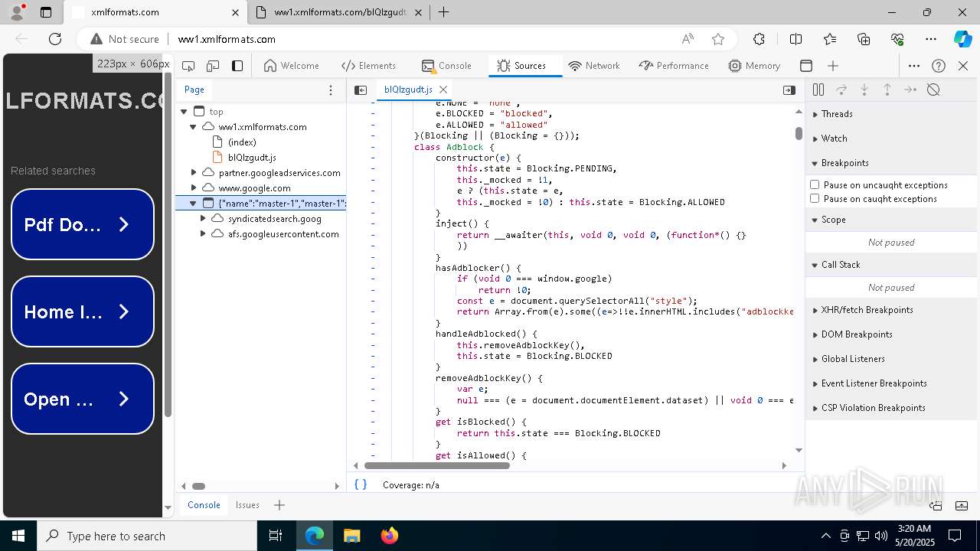Click the Step debugger button
Viewport: 980px width, 551px height.
point(910,90)
